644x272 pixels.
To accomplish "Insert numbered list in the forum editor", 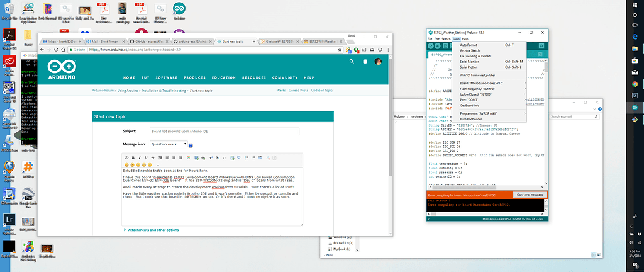I will point(253,157).
